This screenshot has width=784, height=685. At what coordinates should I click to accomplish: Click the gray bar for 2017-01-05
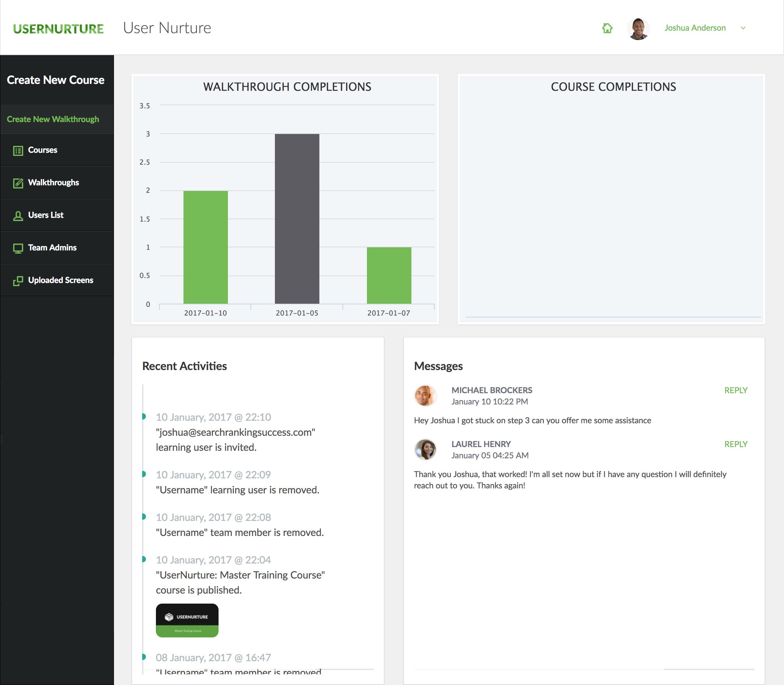coord(297,219)
